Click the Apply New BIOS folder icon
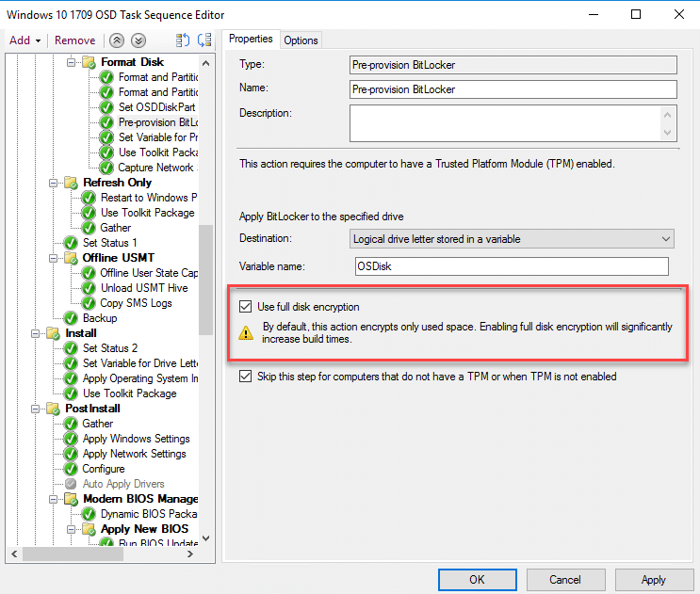Image resolution: width=700 pixels, height=594 pixels. (x=89, y=529)
